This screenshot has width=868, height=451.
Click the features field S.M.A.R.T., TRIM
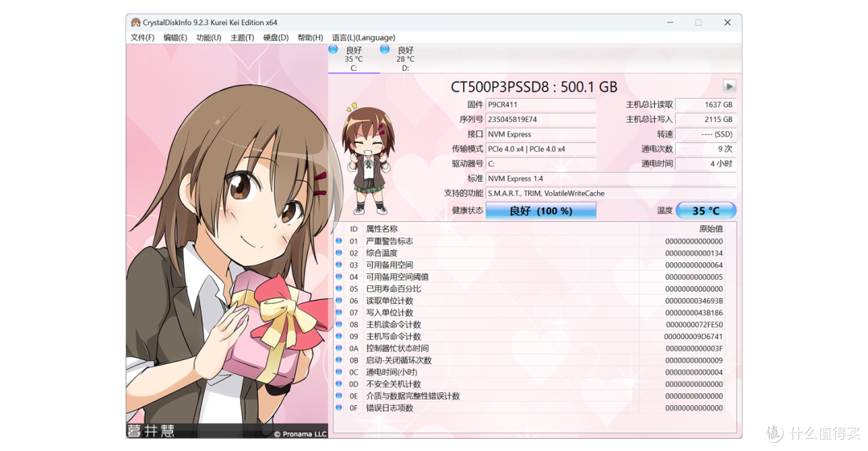pos(611,194)
